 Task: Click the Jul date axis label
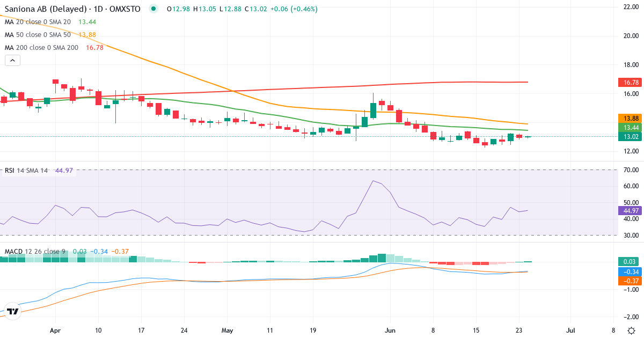(570, 331)
